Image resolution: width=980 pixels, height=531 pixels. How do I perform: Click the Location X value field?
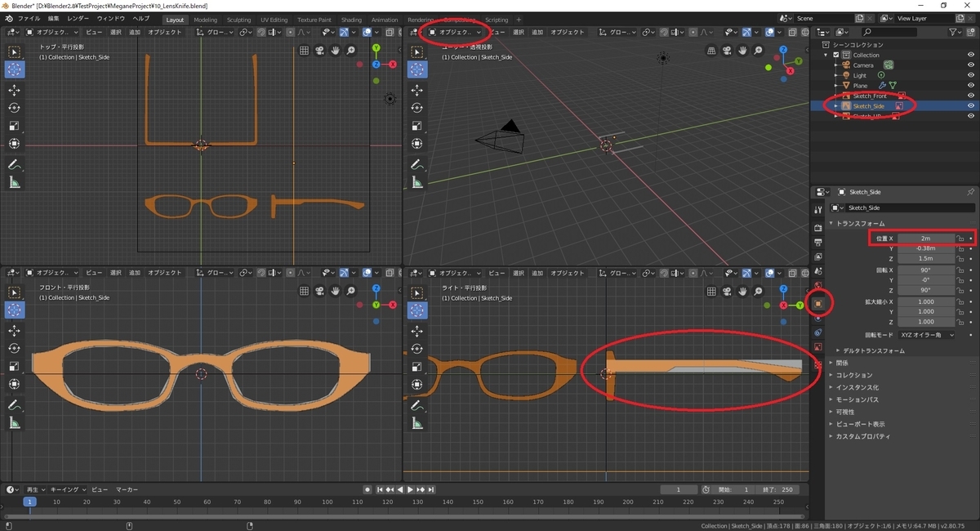926,239
